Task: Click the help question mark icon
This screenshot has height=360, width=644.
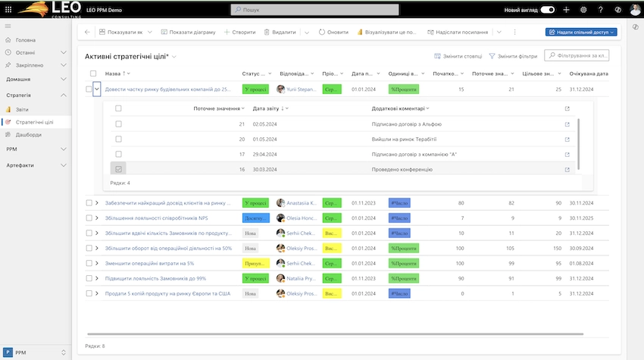Action: click(601, 10)
